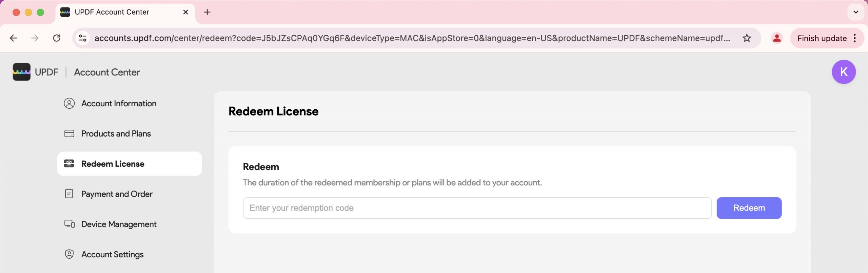868x273 pixels.
Task: Click the Redeem License gift icon
Action: coord(69,164)
